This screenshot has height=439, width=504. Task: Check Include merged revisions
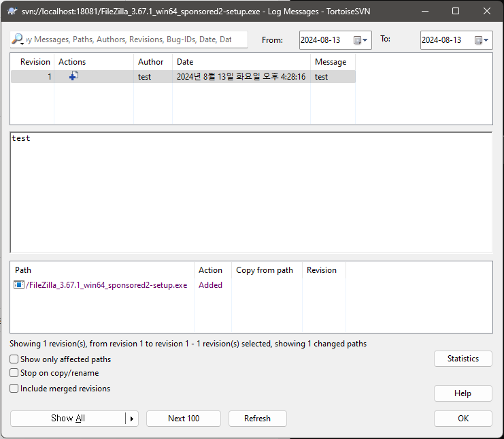tap(14, 388)
